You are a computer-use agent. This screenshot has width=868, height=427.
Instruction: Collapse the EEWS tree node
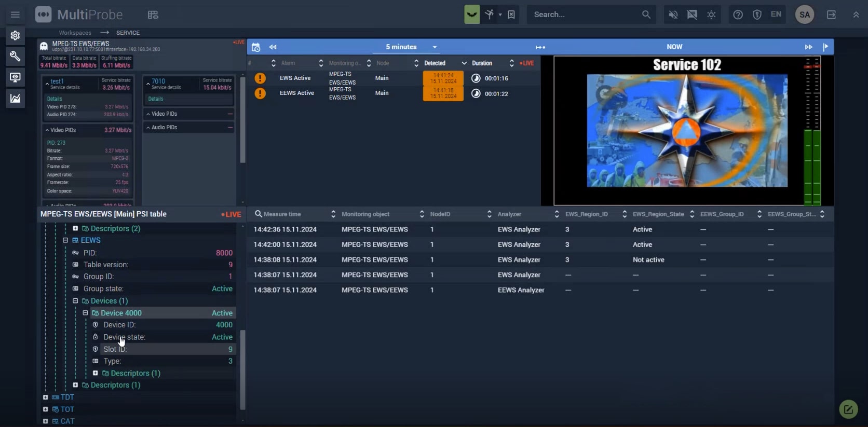(x=65, y=240)
